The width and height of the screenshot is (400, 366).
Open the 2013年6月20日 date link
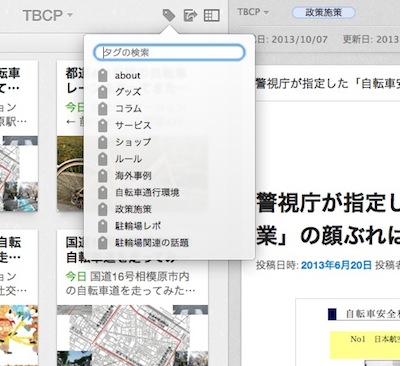click(336, 265)
